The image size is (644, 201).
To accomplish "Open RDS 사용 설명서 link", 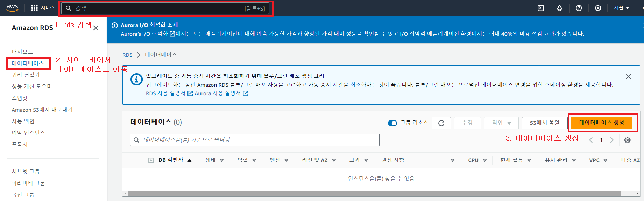I will pos(169,93).
